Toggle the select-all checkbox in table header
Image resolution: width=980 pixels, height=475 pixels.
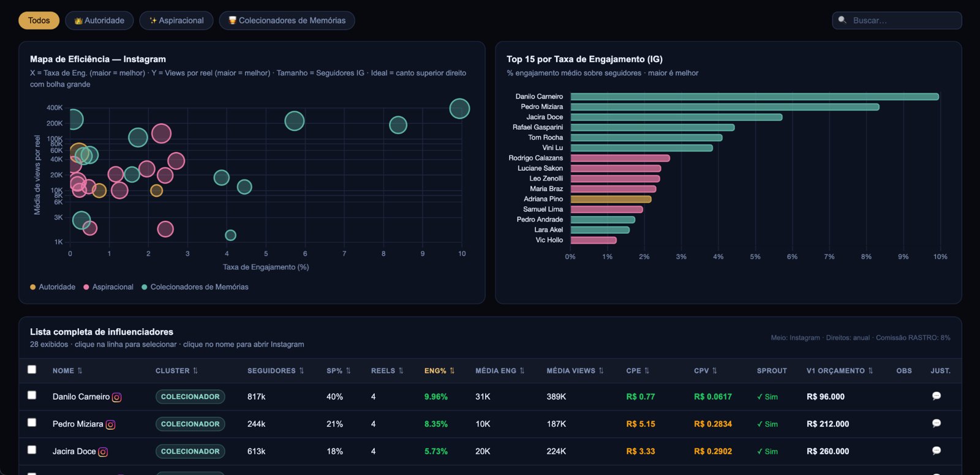coord(32,369)
